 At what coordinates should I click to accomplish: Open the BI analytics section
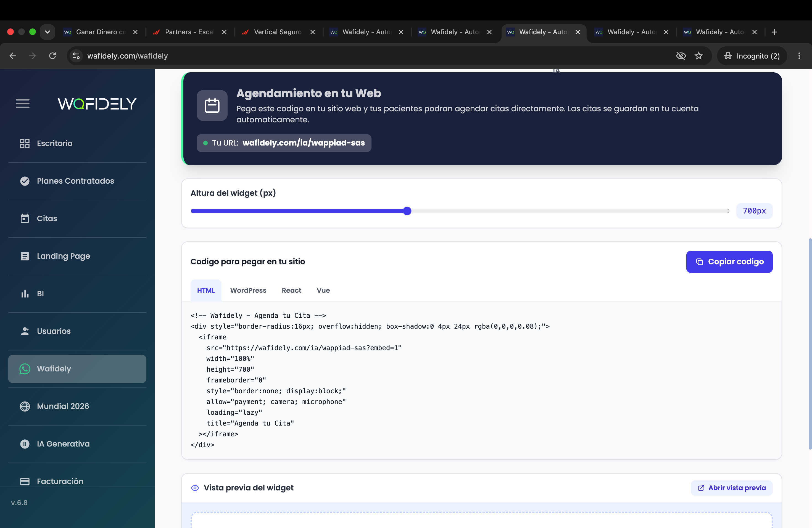pos(77,293)
